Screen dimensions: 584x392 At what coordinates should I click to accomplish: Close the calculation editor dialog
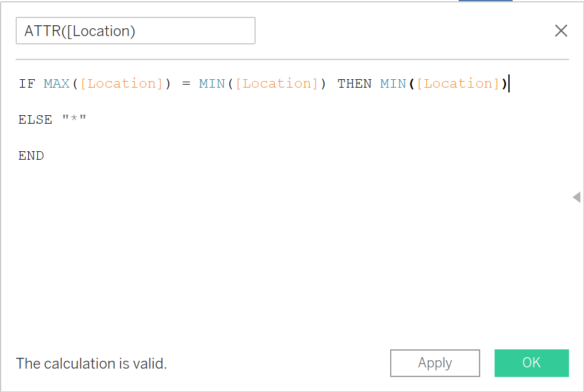point(561,31)
